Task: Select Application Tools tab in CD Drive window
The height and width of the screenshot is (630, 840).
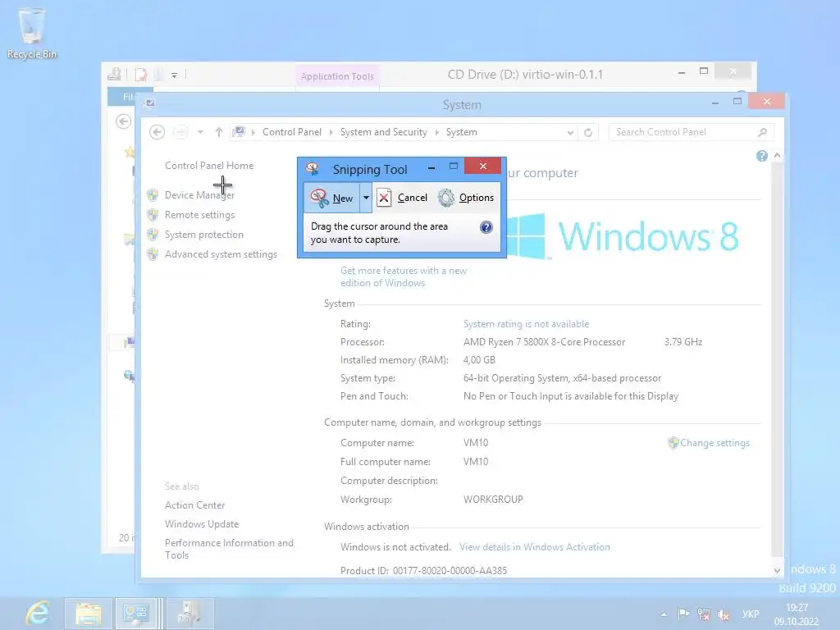Action: click(x=337, y=76)
